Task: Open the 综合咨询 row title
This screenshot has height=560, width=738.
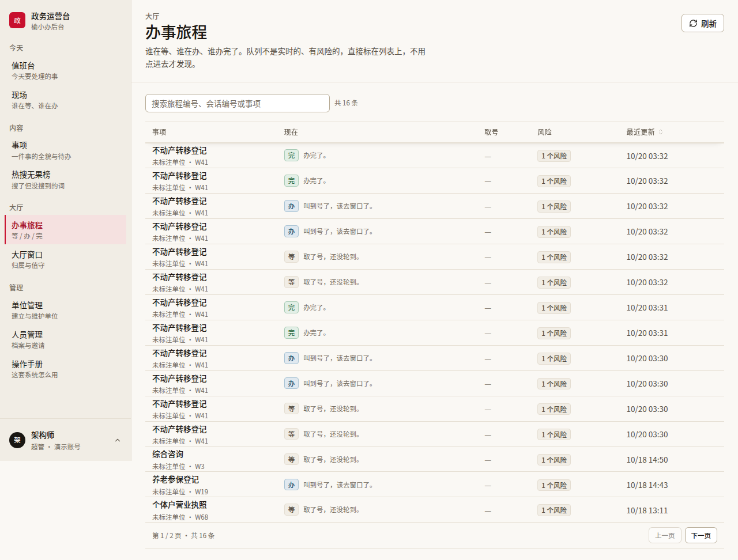Action: [x=168, y=455]
